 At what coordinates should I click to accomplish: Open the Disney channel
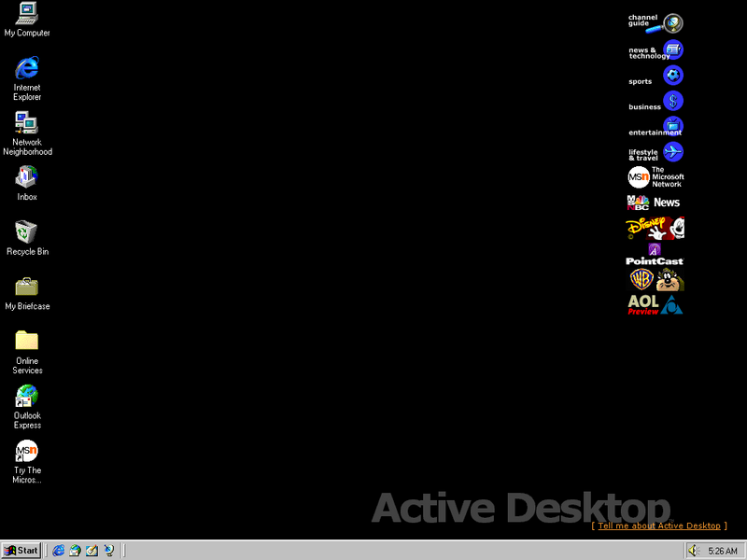[x=655, y=228]
